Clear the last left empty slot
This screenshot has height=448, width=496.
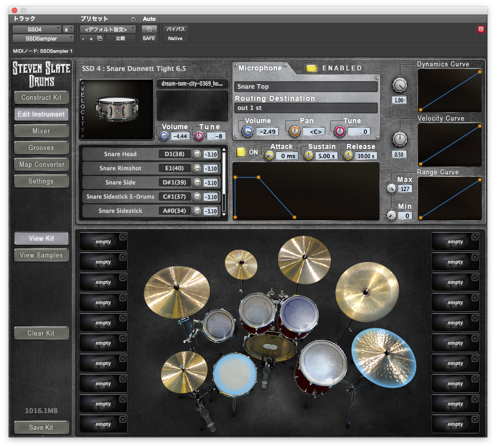click(123, 420)
